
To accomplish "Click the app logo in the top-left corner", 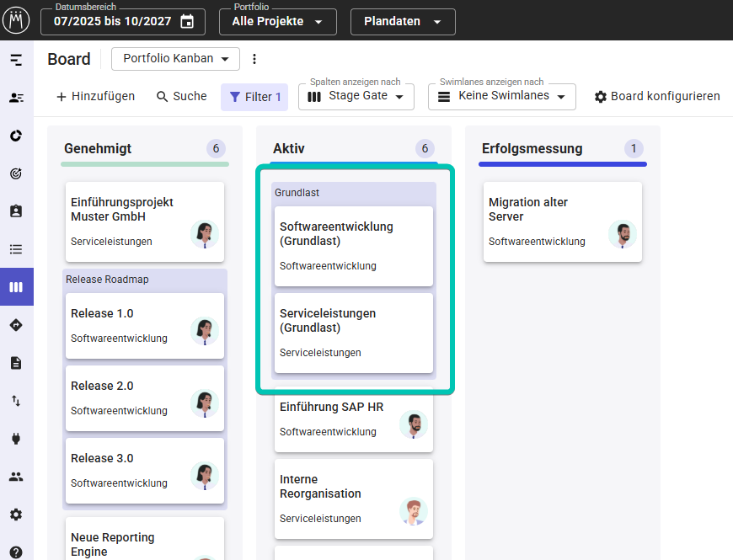I will coord(16,21).
